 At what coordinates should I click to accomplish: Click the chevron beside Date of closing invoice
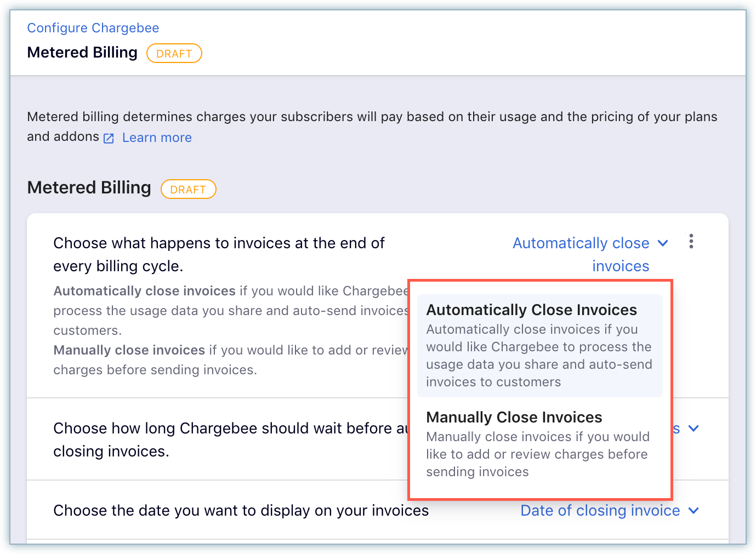(694, 510)
